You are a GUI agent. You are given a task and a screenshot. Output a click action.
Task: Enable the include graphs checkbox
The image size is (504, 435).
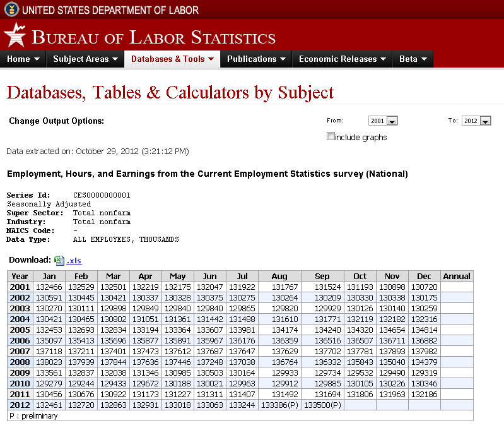(x=331, y=136)
